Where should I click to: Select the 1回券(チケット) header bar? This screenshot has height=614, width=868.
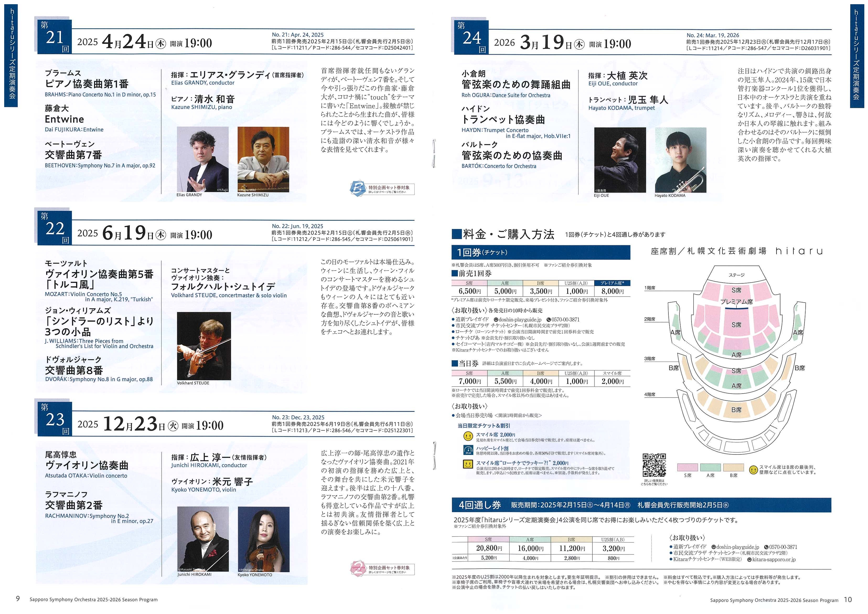(541, 252)
